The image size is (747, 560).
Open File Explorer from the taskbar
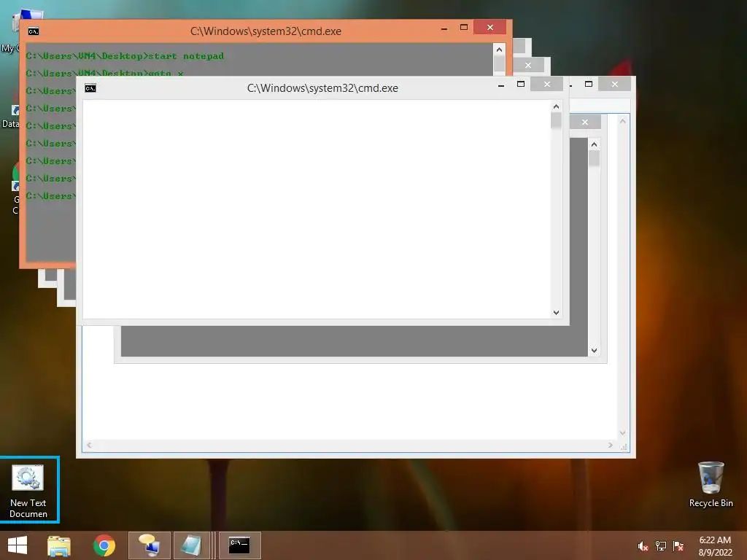pyautogui.click(x=59, y=545)
